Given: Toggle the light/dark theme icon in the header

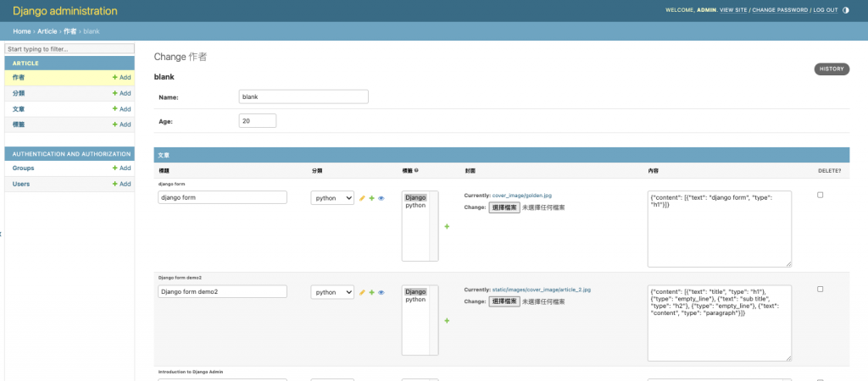Looking at the screenshot, I should pyautogui.click(x=845, y=10).
